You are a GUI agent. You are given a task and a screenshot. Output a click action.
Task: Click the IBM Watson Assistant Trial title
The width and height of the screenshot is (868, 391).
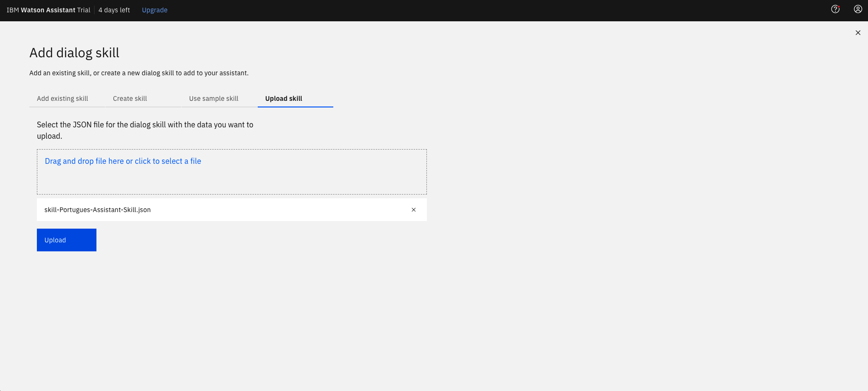click(x=48, y=10)
